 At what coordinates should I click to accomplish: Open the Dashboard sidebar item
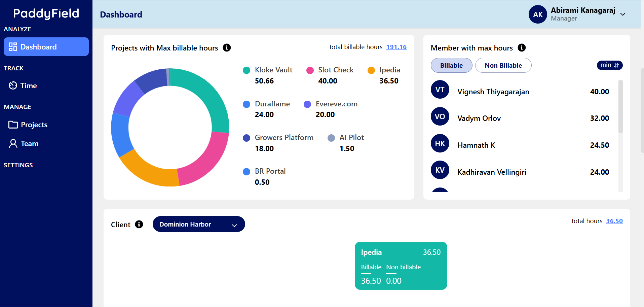(x=46, y=47)
